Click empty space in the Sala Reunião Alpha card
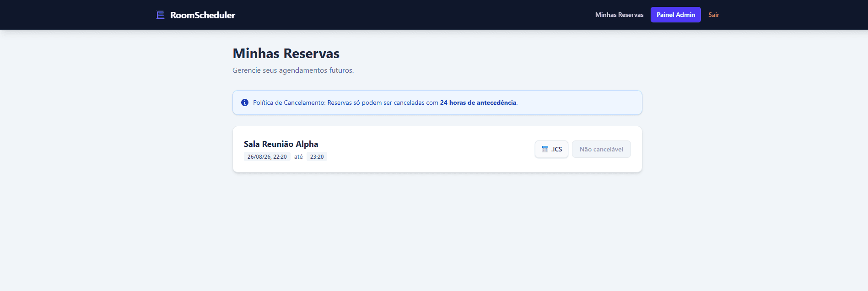This screenshot has height=291, width=868. (426, 149)
